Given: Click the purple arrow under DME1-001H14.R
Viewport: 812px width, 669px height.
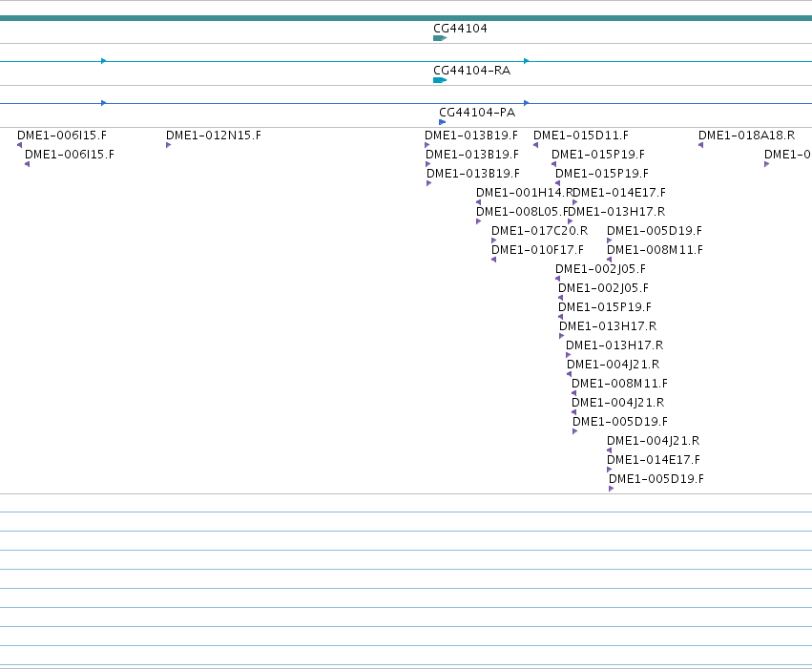Looking at the screenshot, I should click(478, 202).
